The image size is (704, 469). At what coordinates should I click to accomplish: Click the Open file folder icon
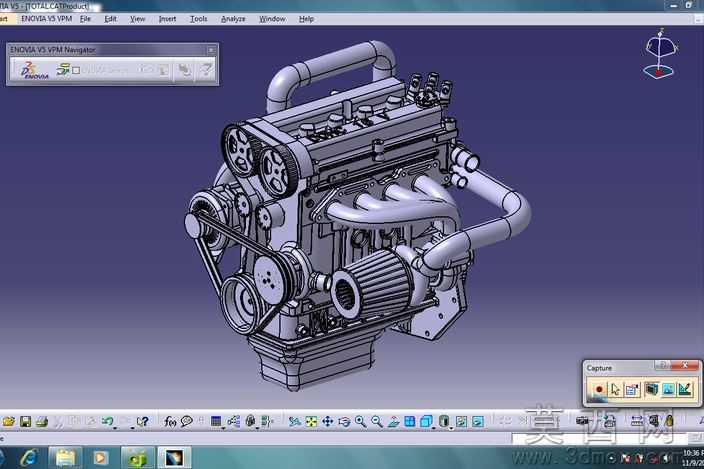tap(9, 421)
